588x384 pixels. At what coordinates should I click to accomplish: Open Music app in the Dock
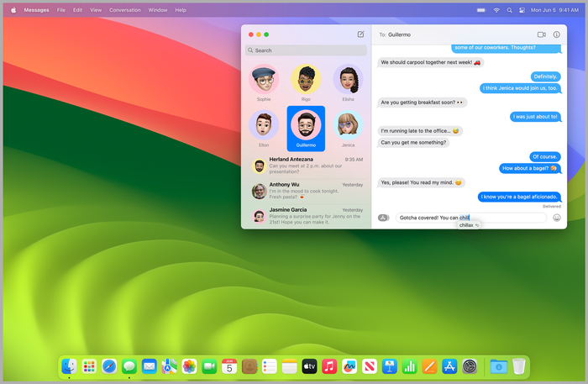(x=329, y=366)
